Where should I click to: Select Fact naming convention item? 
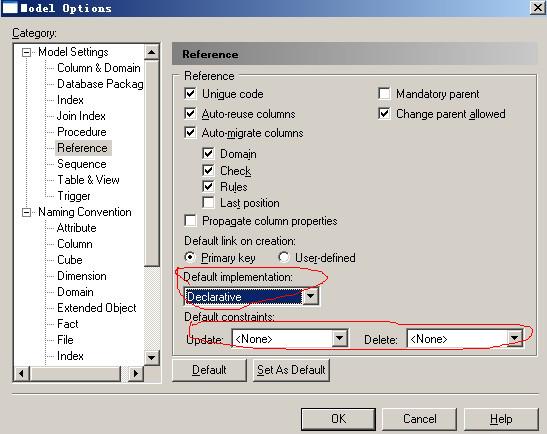[68, 324]
